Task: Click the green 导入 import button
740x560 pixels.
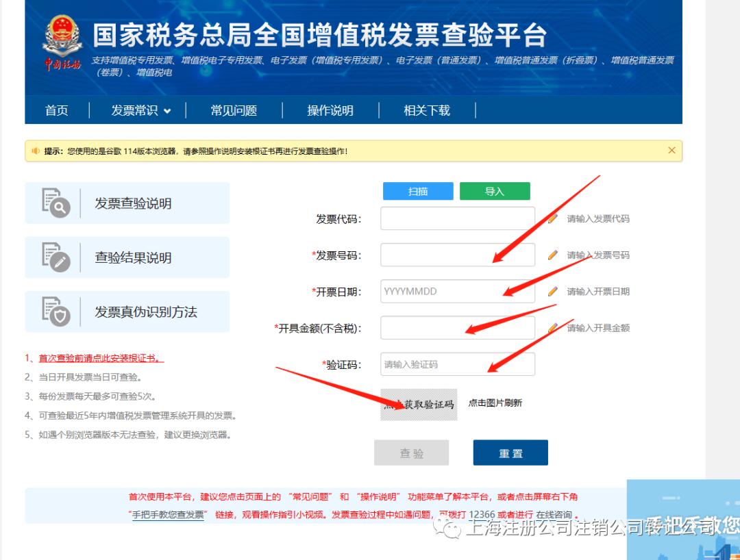Action: 495,191
